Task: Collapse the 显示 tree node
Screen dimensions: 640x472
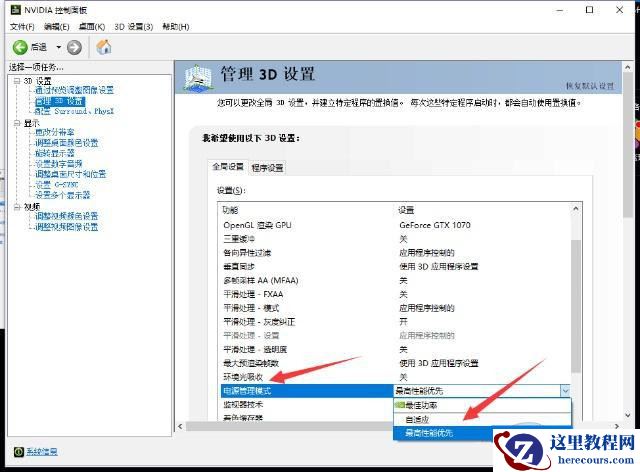Action: (x=17, y=123)
